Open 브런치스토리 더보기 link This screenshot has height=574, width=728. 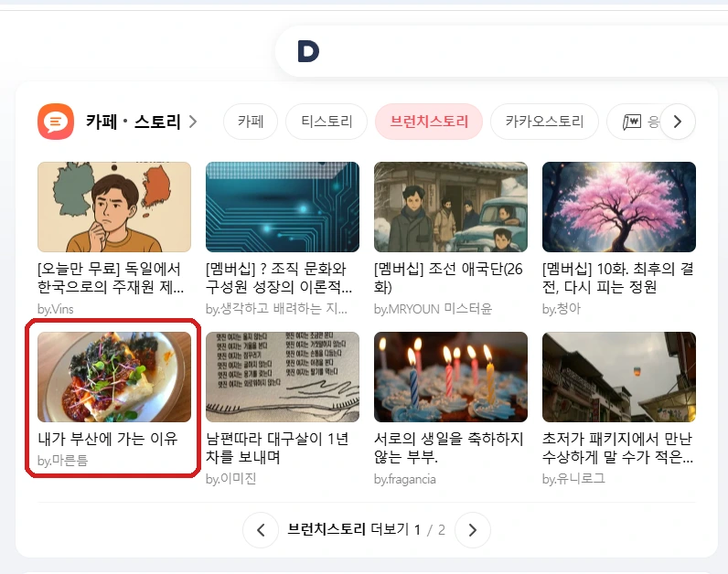click(x=348, y=529)
